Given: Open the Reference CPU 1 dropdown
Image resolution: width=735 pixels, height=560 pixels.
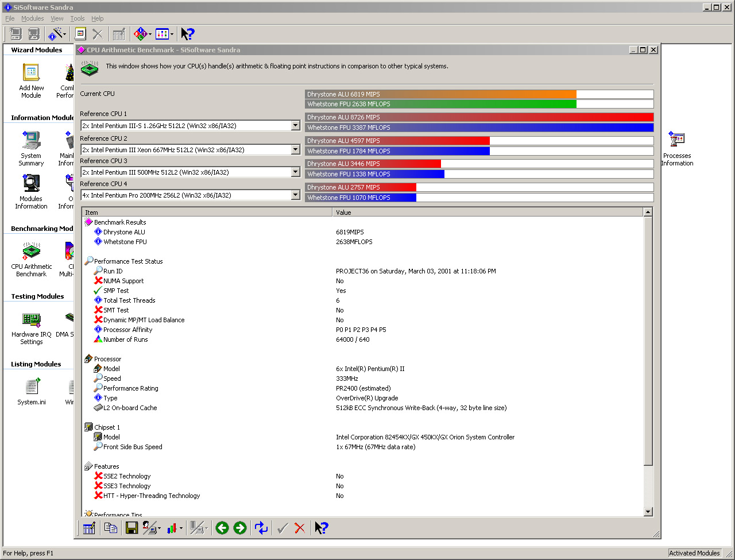Looking at the screenshot, I should tap(295, 126).
